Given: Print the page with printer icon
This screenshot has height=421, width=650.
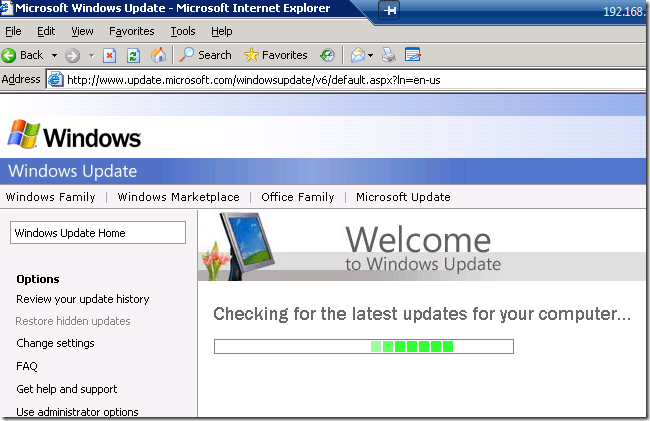Looking at the screenshot, I should click(389, 55).
